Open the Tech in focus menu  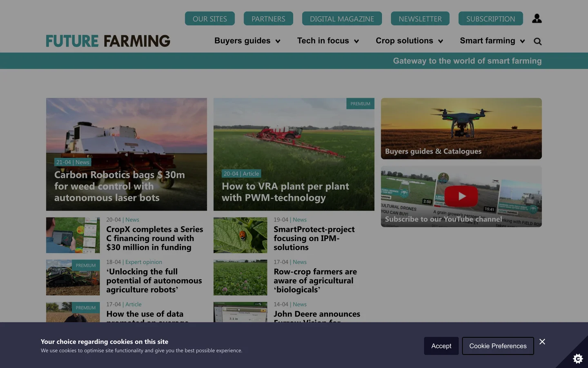[323, 40]
